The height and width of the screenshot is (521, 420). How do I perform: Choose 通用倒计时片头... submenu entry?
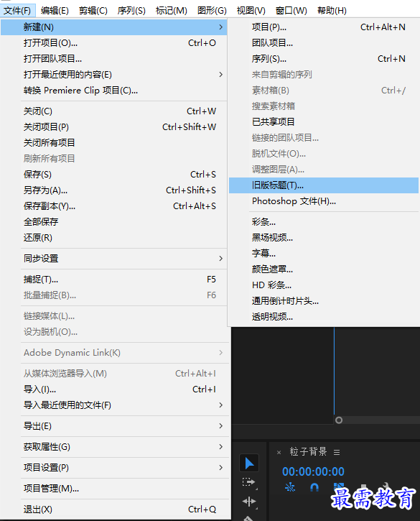click(324, 301)
